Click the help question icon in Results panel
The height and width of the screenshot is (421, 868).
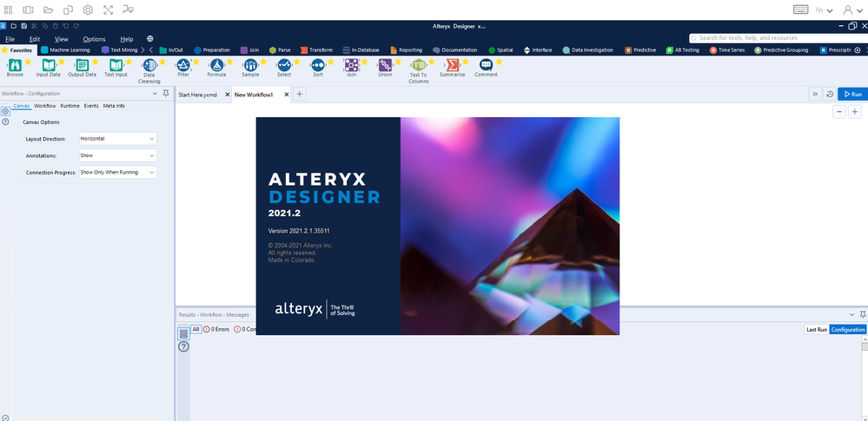coord(184,347)
